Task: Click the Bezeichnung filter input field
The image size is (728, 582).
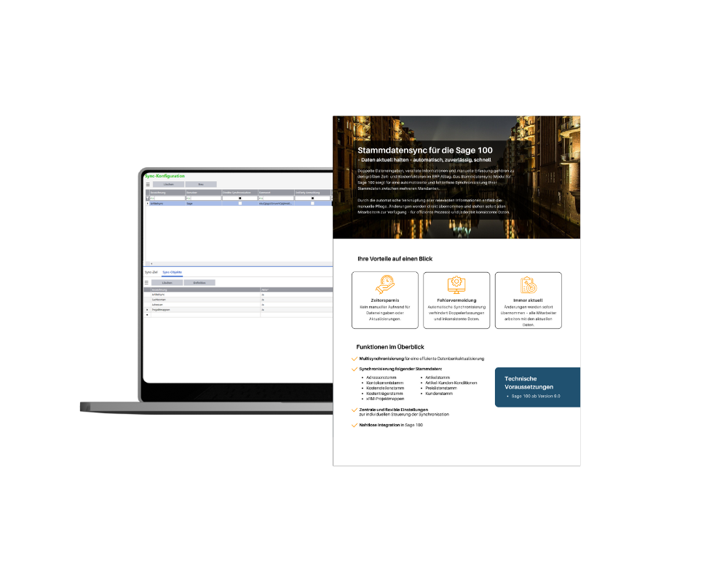Action: (167, 198)
